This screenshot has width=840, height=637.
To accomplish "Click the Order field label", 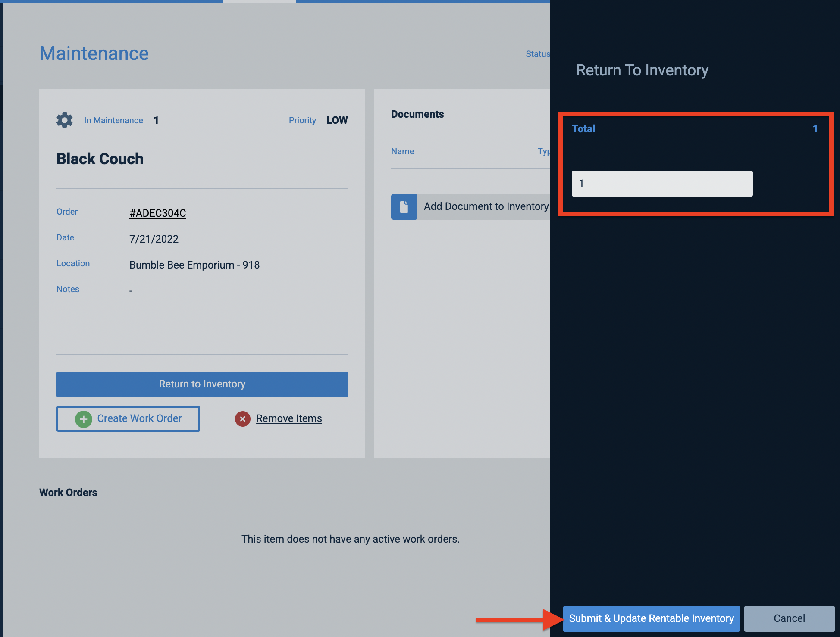I will point(67,212).
